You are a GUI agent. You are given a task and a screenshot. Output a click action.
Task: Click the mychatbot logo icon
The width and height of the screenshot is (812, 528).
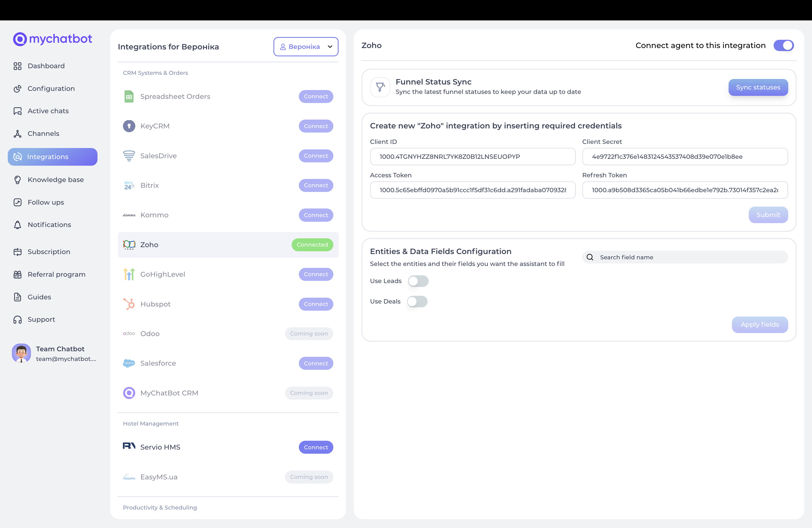(20, 39)
